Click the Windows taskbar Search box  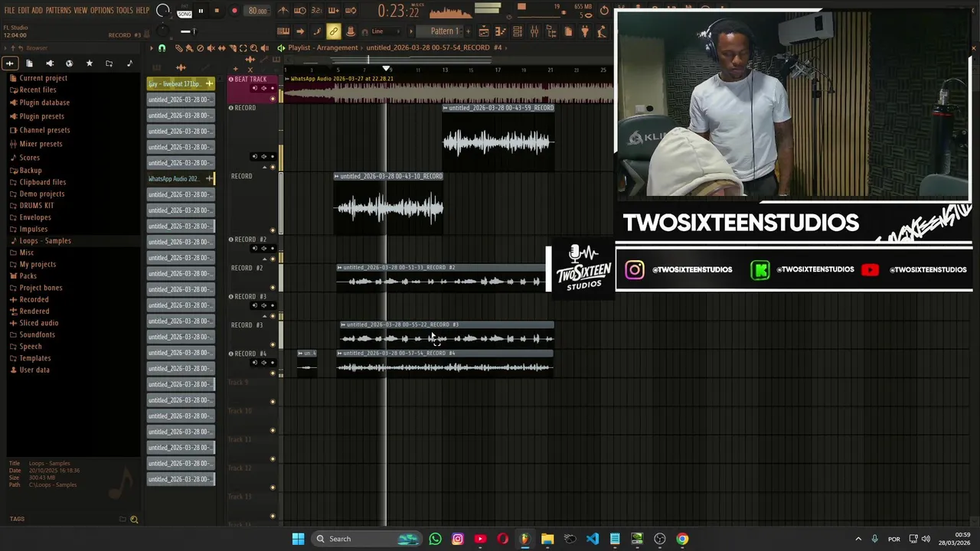pos(366,539)
